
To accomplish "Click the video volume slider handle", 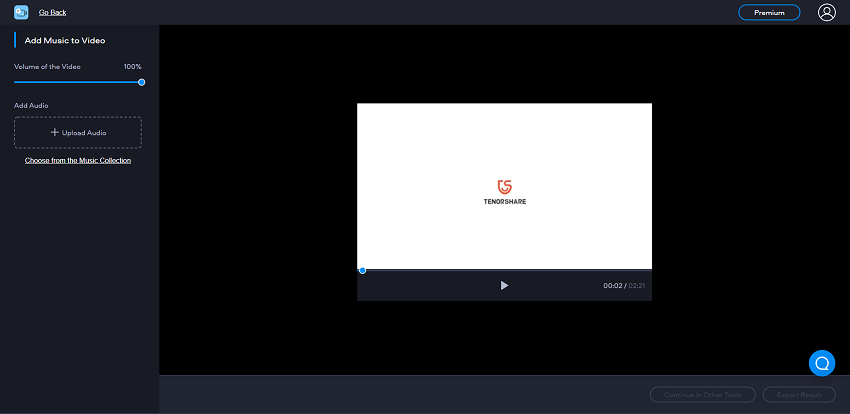I will (142, 82).
